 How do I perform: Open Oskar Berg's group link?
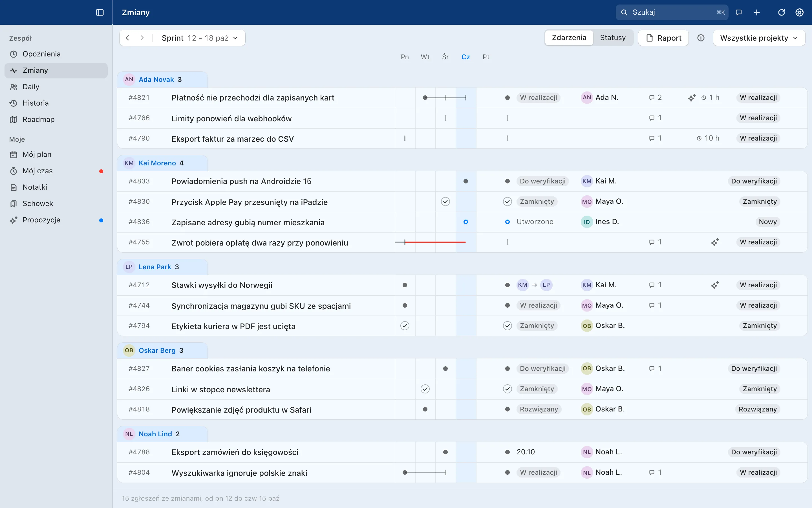(x=157, y=351)
